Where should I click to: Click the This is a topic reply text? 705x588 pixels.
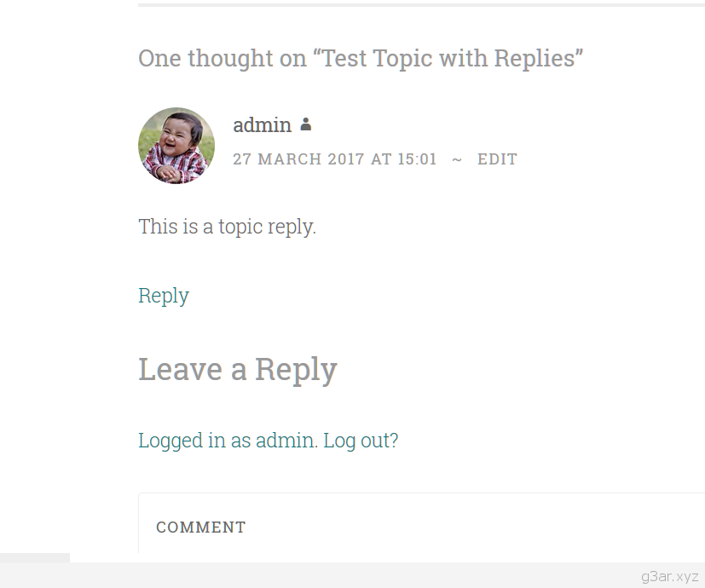pyautogui.click(x=227, y=227)
